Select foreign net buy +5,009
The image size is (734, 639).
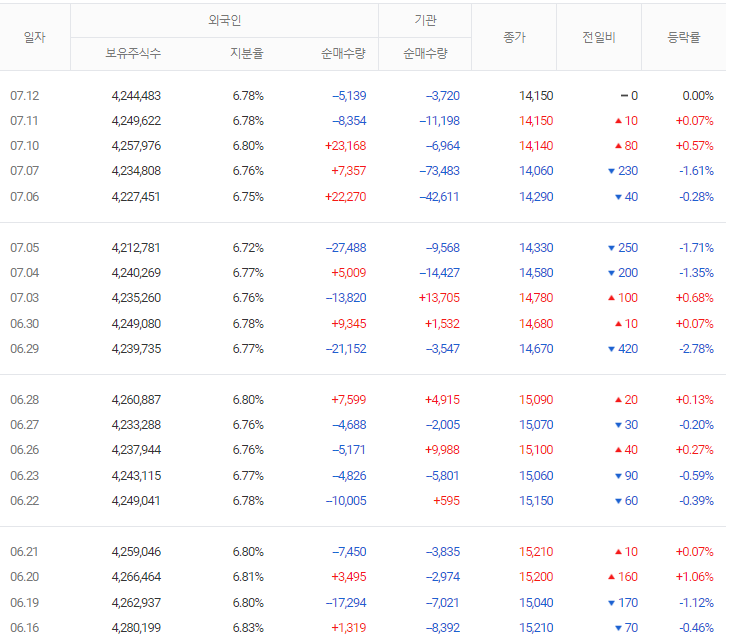pyautogui.click(x=349, y=273)
